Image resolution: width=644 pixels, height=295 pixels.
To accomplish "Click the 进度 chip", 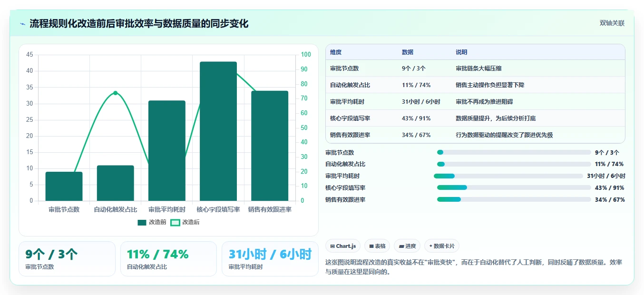I will pyautogui.click(x=407, y=246).
